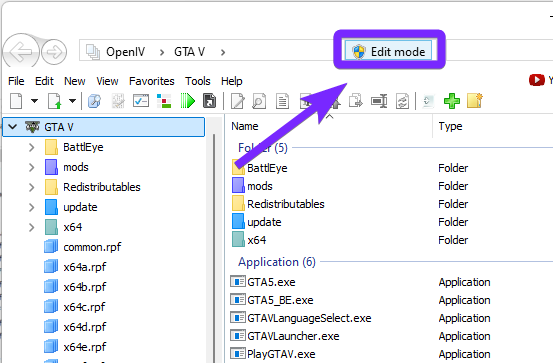This screenshot has height=363, width=553.
Task: Select GTAVLanguageSelect.exe in file list
Action: (x=301, y=318)
